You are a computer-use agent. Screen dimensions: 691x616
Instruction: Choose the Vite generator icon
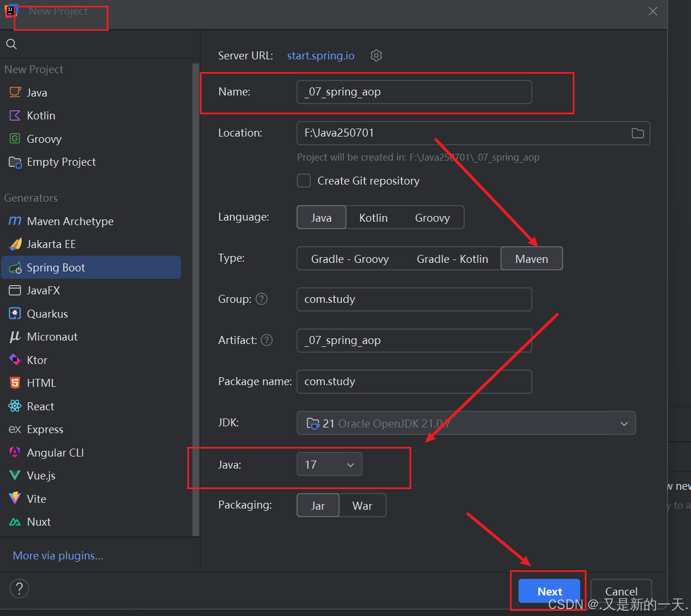pyautogui.click(x=15, y=499)
